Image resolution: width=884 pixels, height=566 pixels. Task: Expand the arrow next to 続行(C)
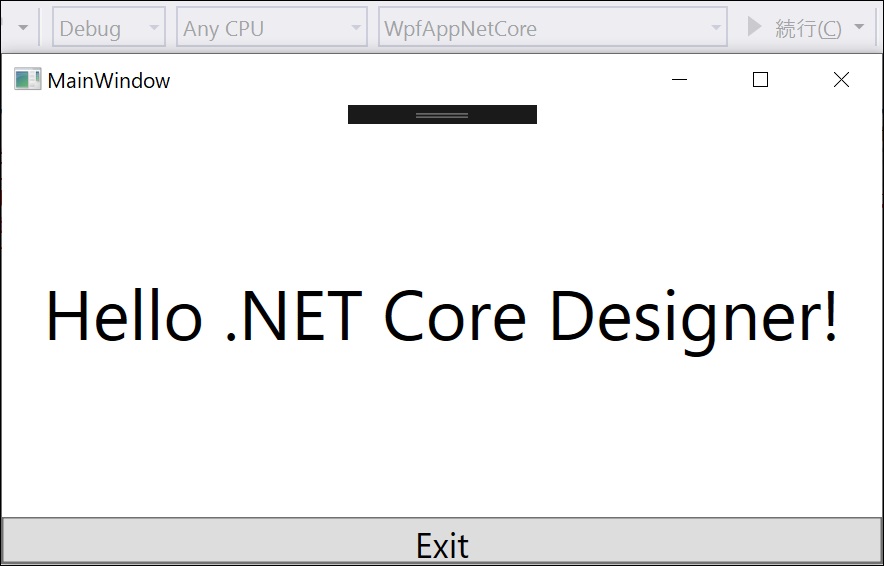(x=859, y=26)
